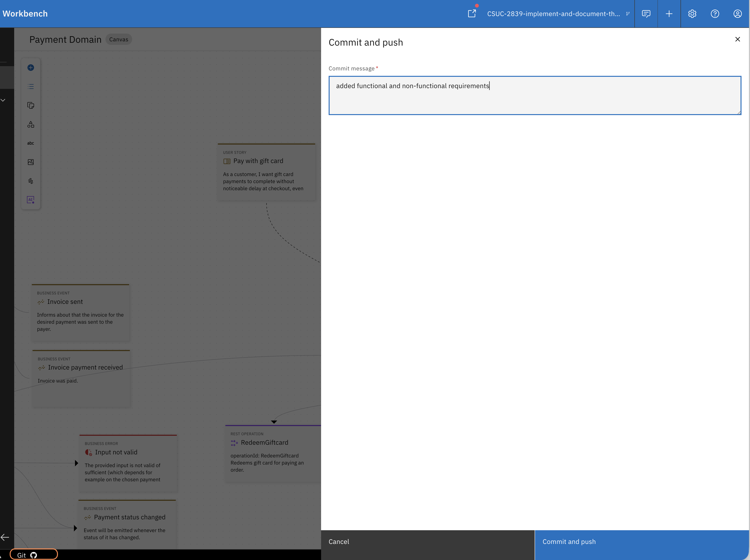The width and height of the screenshot is (750, 560).
Task: Open the help question mark icon
Action: tap(715, 13)
